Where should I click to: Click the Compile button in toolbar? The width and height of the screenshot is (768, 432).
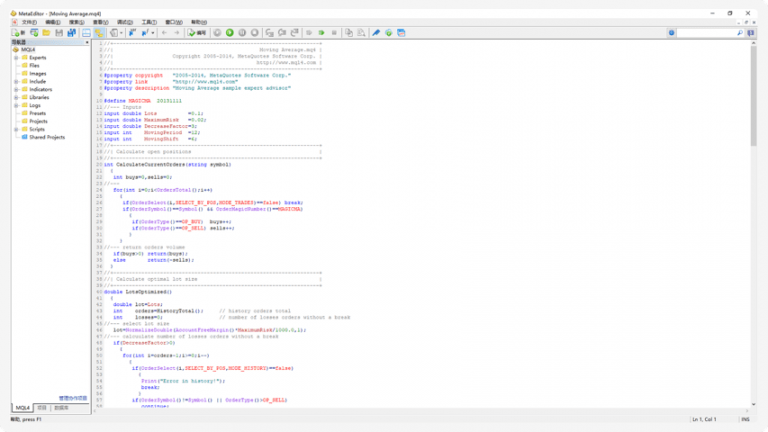point(196,32)
